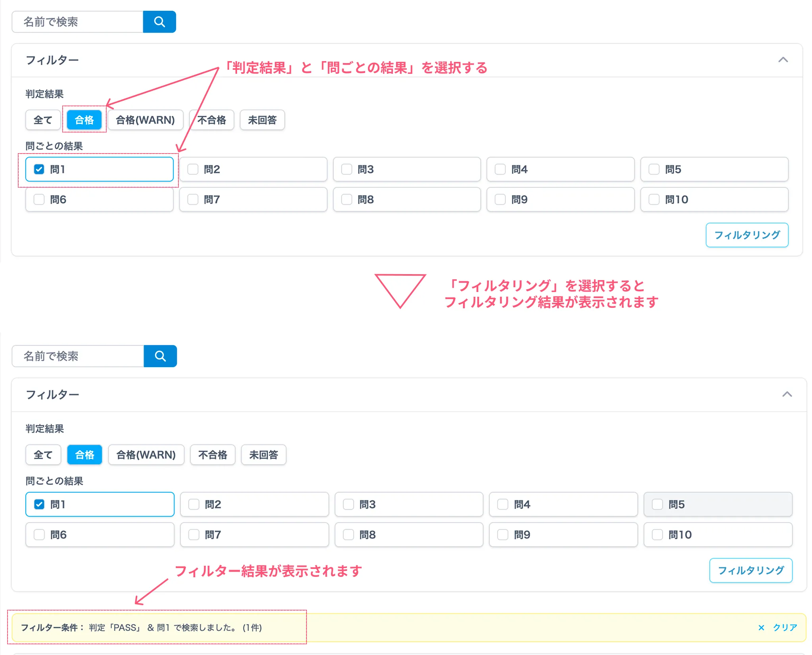Collapse the lower フィルター panel chevron

(x=787, y=394)
